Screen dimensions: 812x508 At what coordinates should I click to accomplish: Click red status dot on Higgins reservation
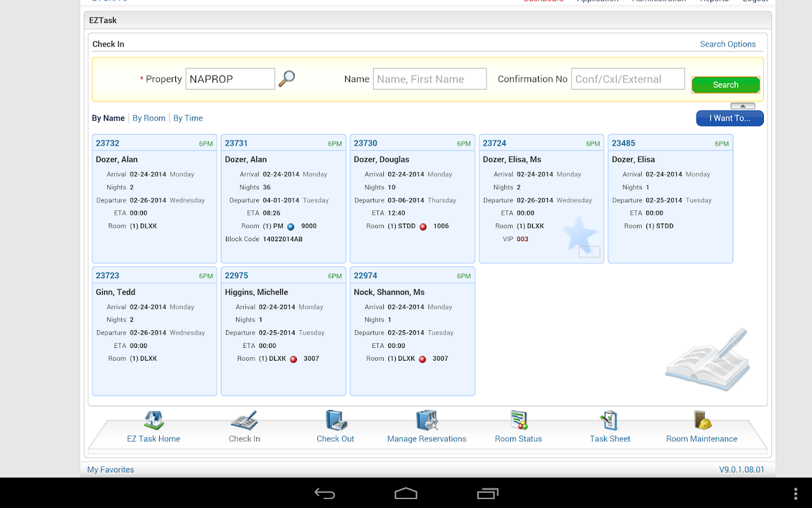293,359
